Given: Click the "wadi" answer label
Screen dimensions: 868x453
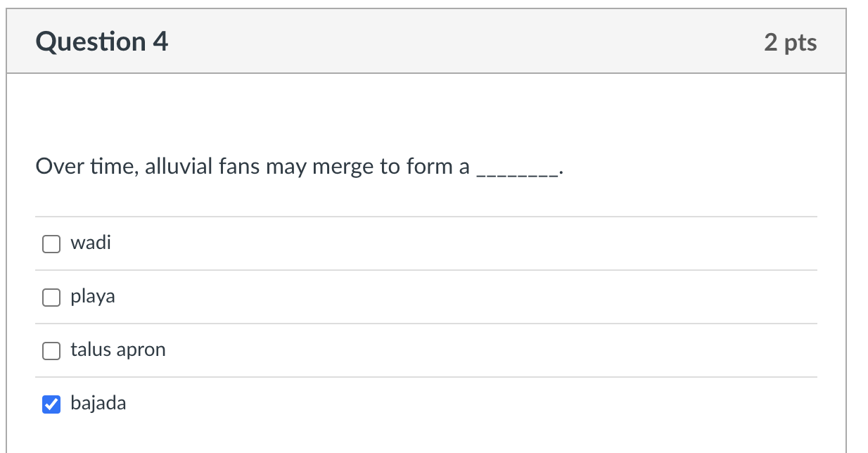Looking at the screenshot, I should click(91, 243).
